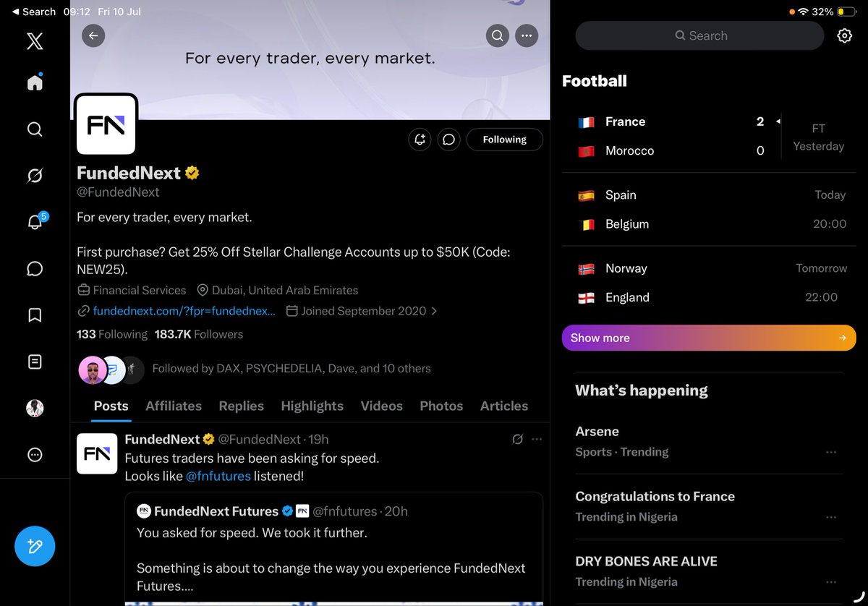Tap the back-to-Search link in status bar
The height and width of the screenshot is (606, 868).
35,12
